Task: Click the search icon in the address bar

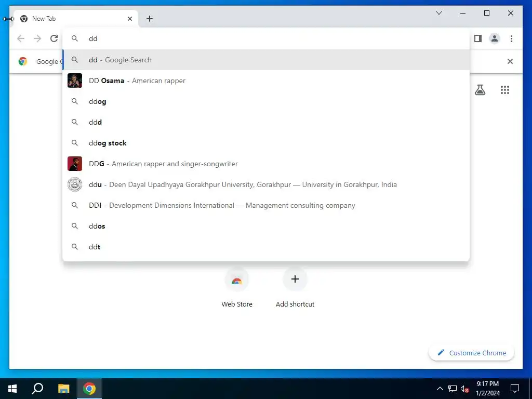Action: coord(75,38)
